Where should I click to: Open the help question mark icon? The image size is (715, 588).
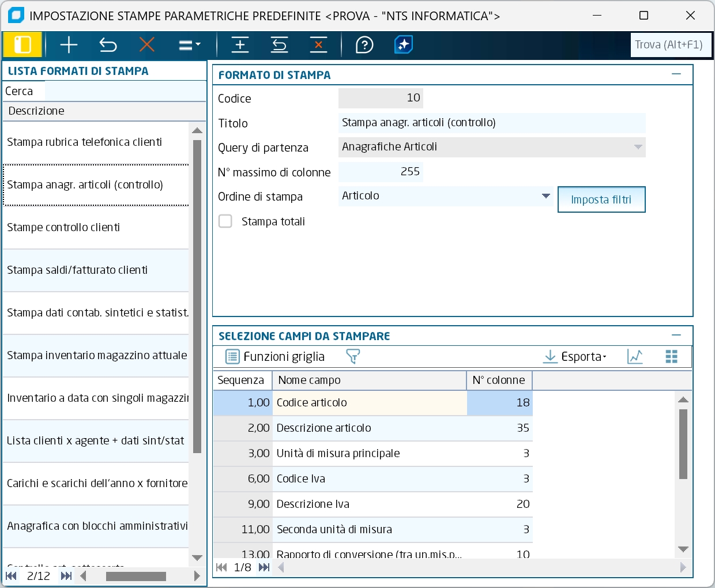[364, 44]
